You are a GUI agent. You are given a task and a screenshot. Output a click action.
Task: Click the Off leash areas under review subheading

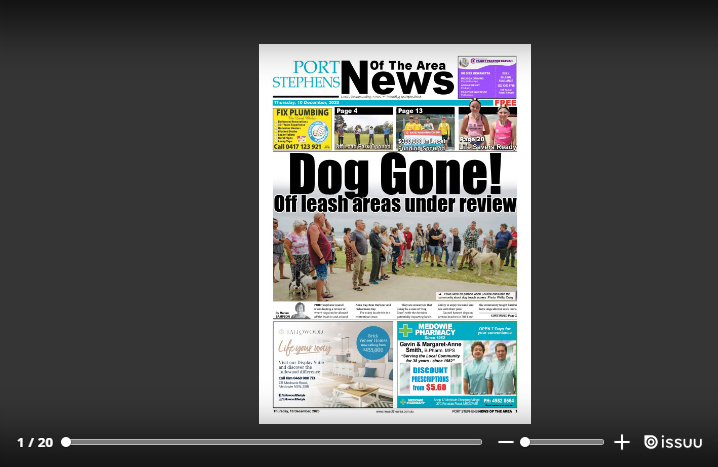(395, 204)
